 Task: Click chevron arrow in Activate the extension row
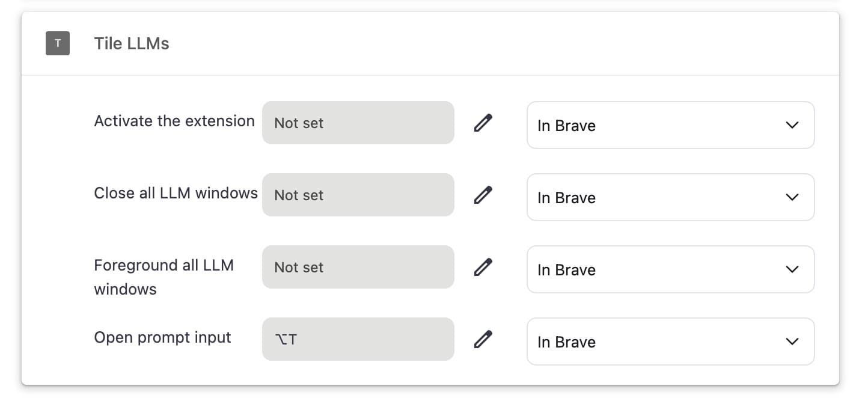pyautogui.click(x=792, y=125)
